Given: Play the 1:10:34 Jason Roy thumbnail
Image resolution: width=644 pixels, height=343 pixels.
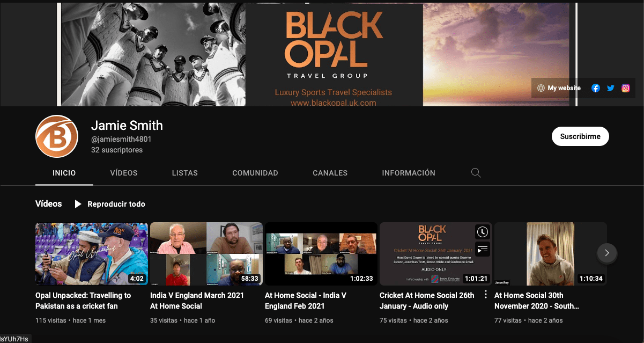Looking at the screenshot, I should (551, 254).
